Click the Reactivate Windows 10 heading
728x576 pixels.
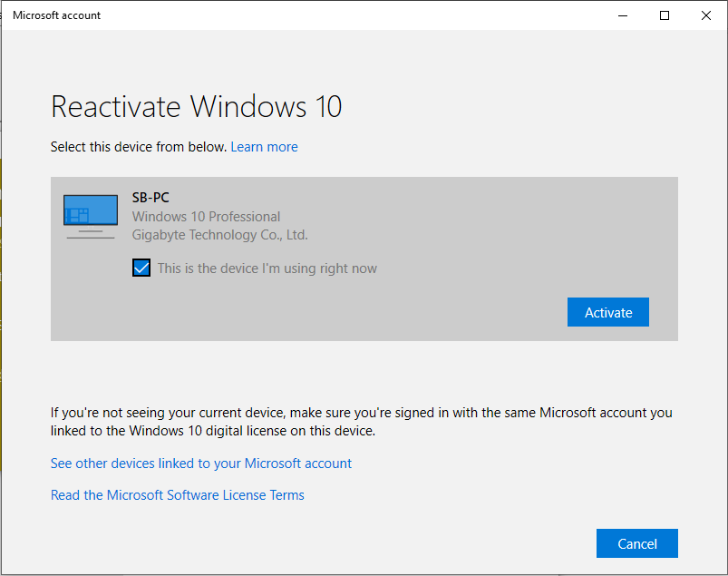(197, 106)
